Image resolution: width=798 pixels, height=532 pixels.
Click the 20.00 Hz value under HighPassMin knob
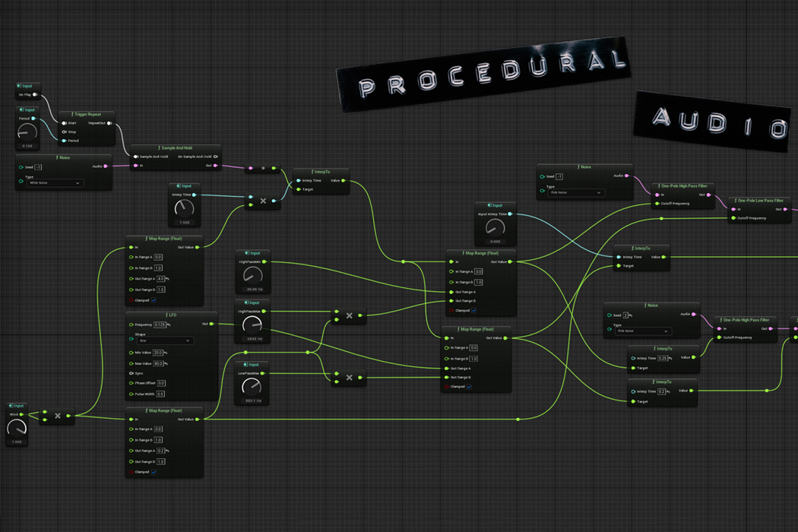pos(255,289)
